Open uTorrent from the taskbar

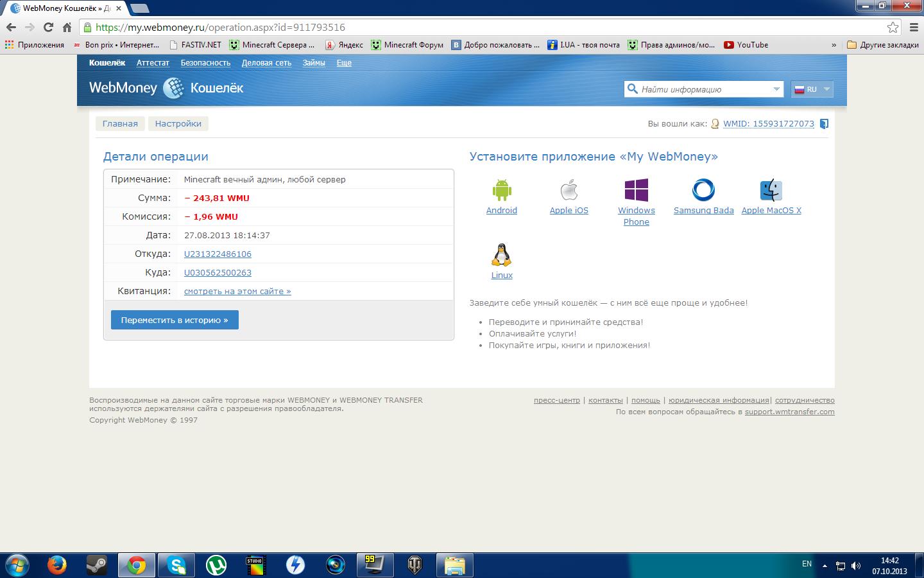[216, 565]
